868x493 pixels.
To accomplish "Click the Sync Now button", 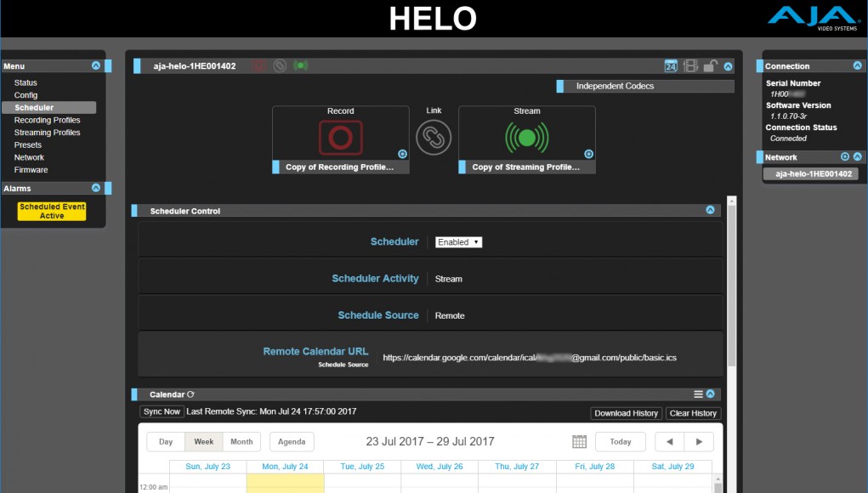I will click(x=162, y=411).
